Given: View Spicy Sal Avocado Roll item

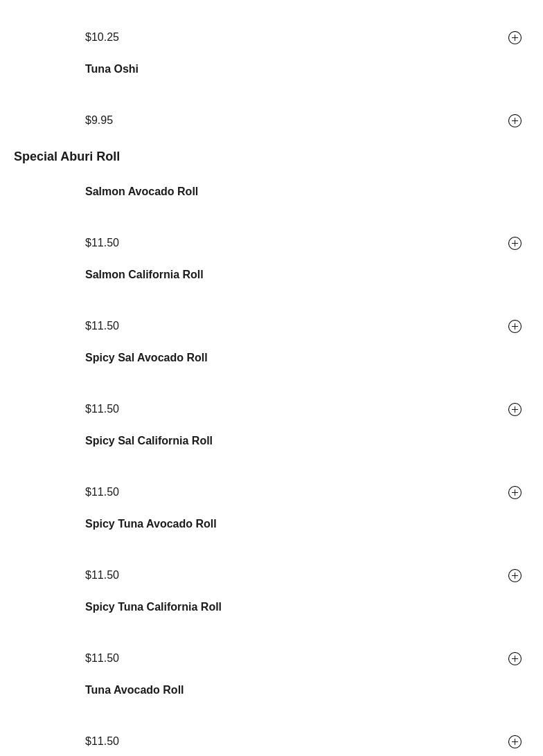Looking at the screenshot, I should point(146,358).
